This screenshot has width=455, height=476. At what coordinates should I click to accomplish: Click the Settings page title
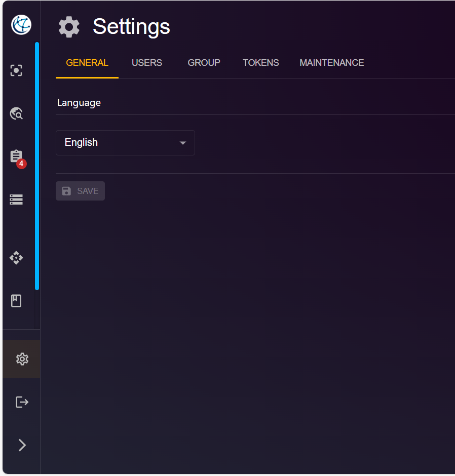(131, 27)
